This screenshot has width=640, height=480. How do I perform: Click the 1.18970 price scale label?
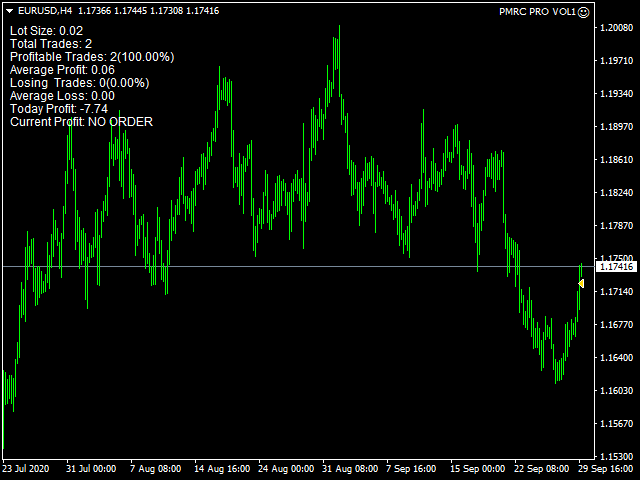point(616,127)
